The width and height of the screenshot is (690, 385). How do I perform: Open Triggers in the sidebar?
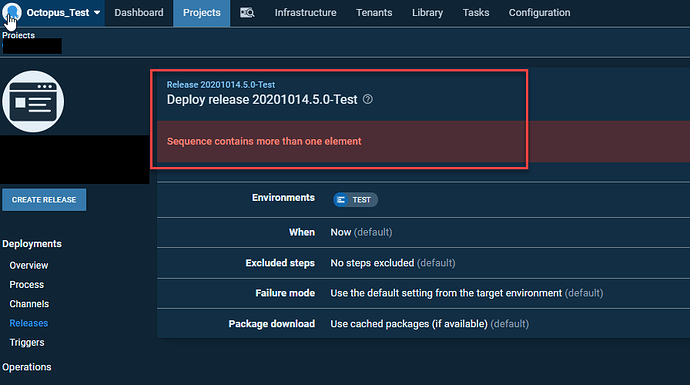(27, 342)
